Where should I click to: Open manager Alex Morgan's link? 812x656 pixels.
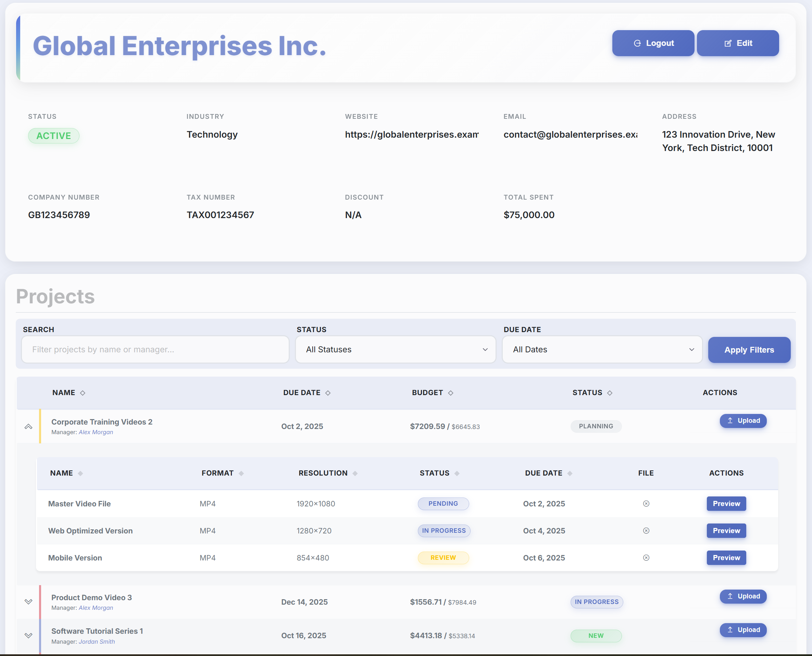coord(96,432)
